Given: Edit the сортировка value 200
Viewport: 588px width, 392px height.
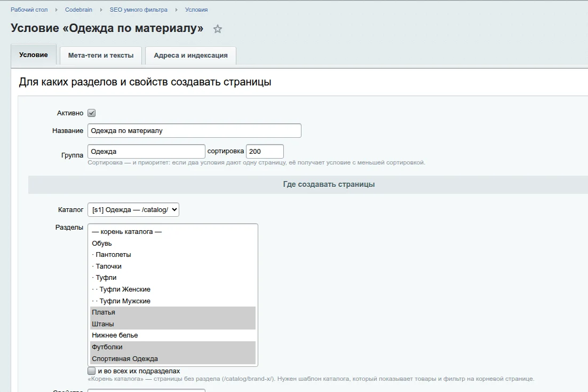Looking at the screenshot, I should [265, 151].
